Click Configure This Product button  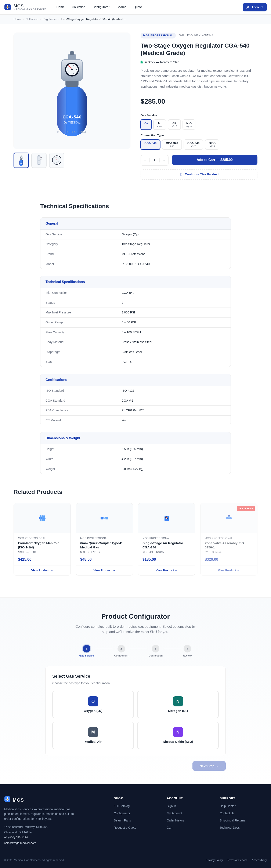(199, 174)
